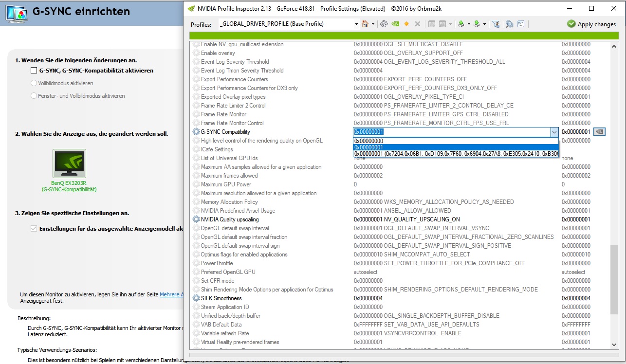This screenshot has height=364, width=626.
Task: Click the remove application from profile icon
Action: click(442, 24)
